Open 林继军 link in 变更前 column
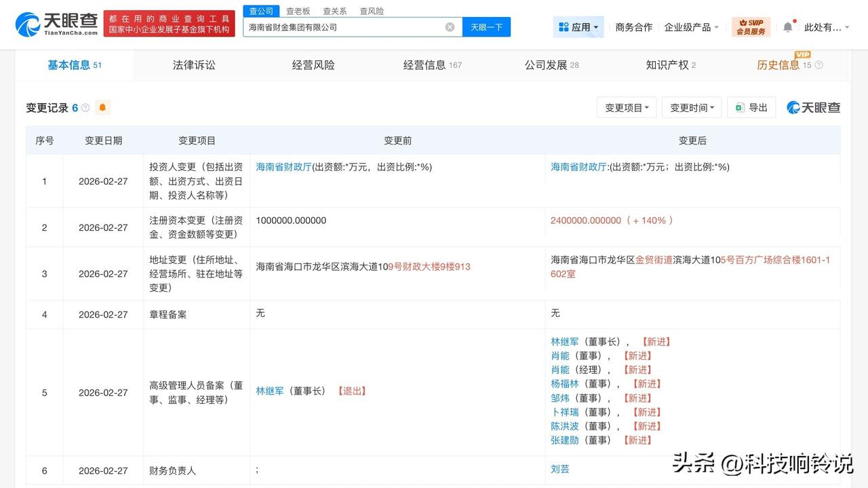This screenshot has width=868, height=488. pos(270,391)
